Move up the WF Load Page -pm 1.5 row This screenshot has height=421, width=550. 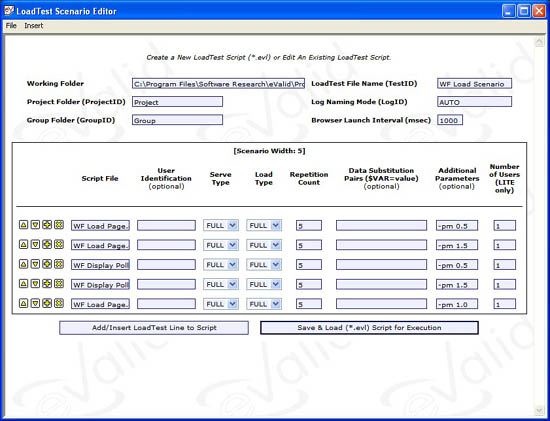pyautogui.click(x=23, y=245)
